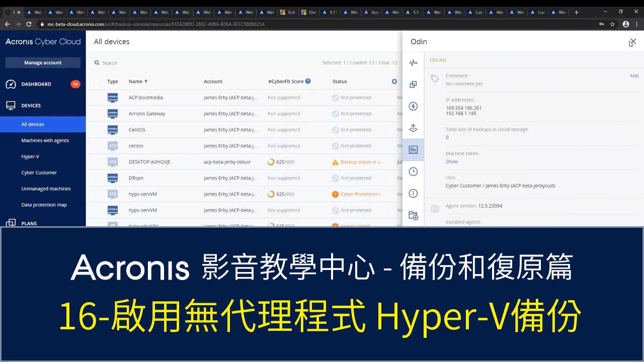Open the activity pulse icon in Odin panel
Image resolution: width=644 pixels, height=362 pixels.
pyautogui.click(x=413, y=63)
